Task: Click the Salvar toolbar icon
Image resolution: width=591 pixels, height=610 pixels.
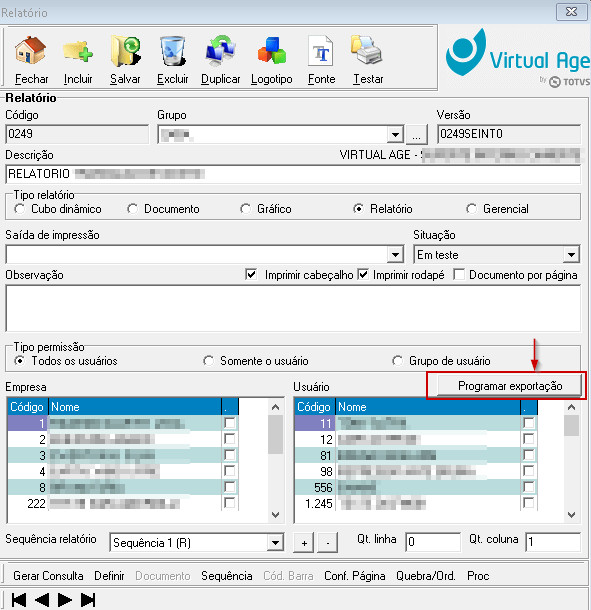Action: (125, 51)
